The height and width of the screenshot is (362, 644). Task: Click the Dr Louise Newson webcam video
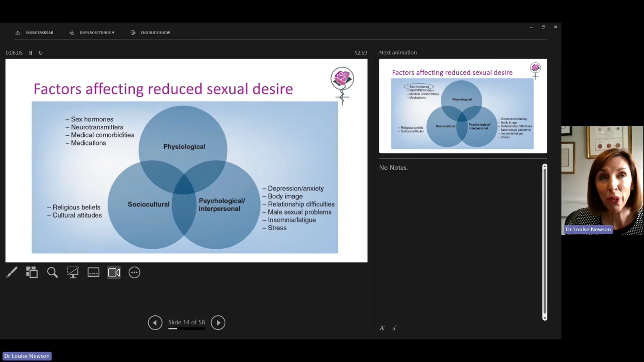click(x=602, y=180)
